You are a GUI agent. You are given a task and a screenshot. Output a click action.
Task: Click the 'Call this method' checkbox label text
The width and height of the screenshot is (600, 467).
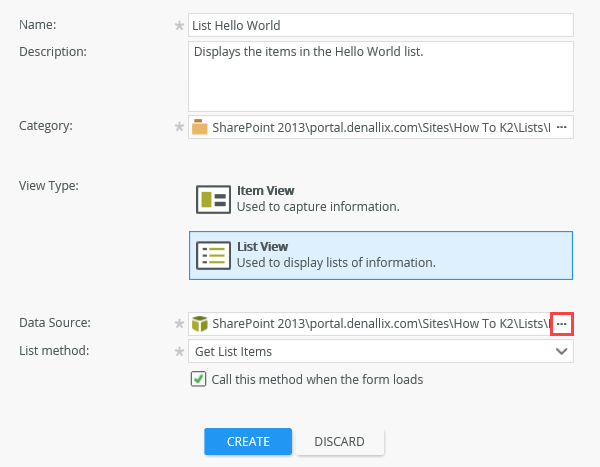317,380
